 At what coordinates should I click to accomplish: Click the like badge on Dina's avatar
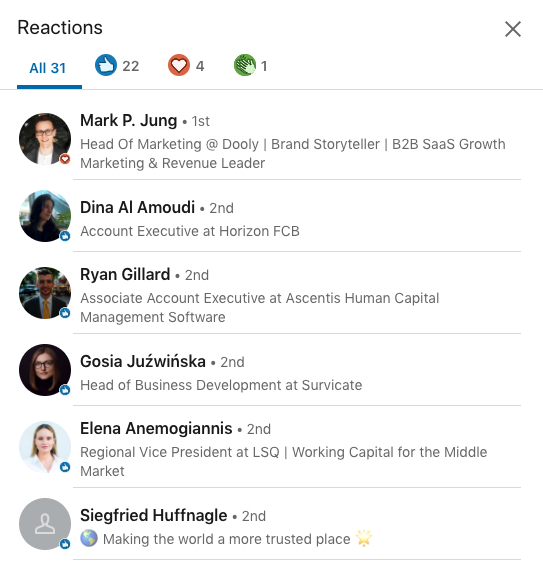[65, 236]
